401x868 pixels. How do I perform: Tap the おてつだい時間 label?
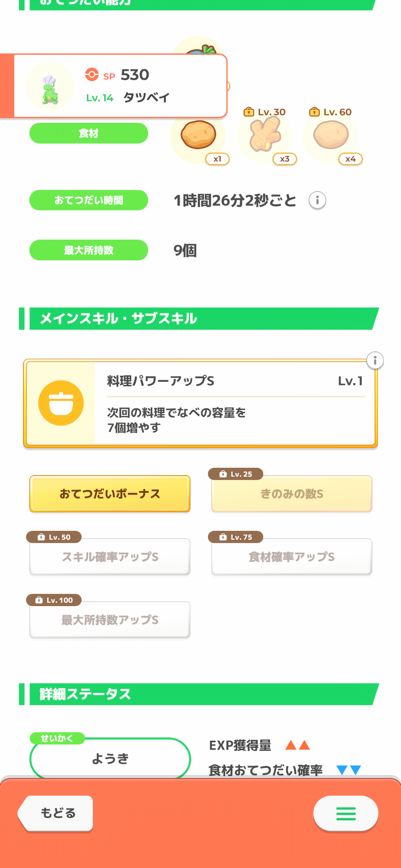tap(89, 200)
